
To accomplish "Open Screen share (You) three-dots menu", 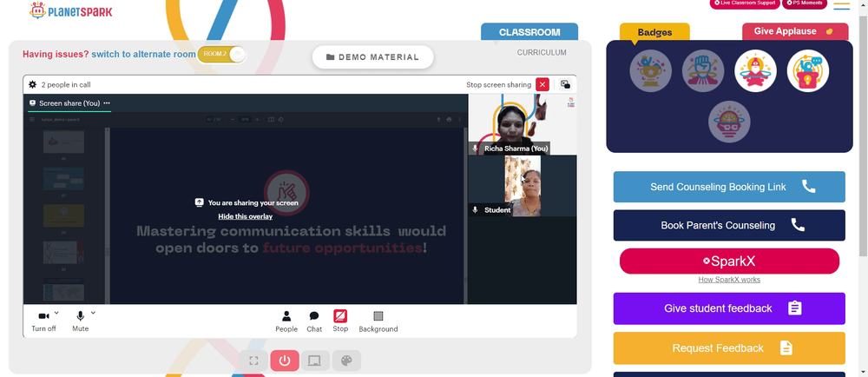I will point(106,103).
